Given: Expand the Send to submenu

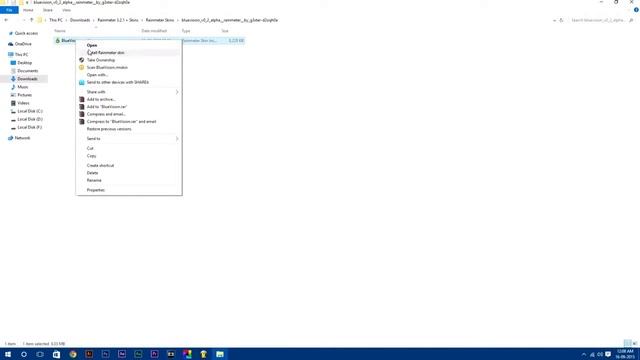Looking at the screenshot, I should coord(129,138).
